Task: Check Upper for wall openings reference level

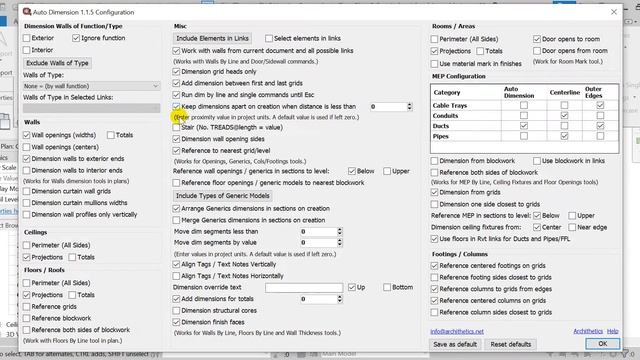Action: click(387, 171)
